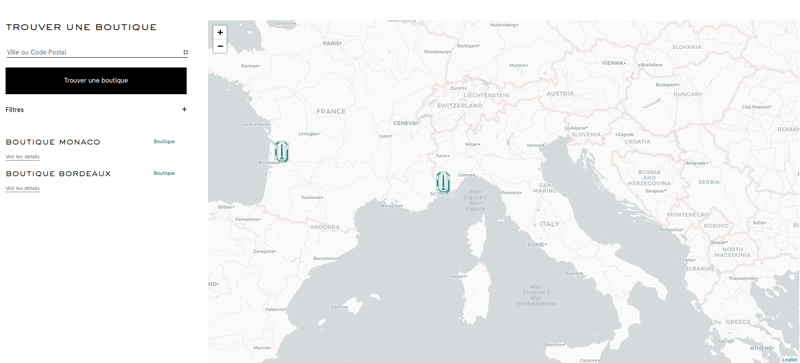The width and height of the screenshot is (800, 363).
Task: Select the Bordeaux boutique map marker
Action: tap(282, 152)
